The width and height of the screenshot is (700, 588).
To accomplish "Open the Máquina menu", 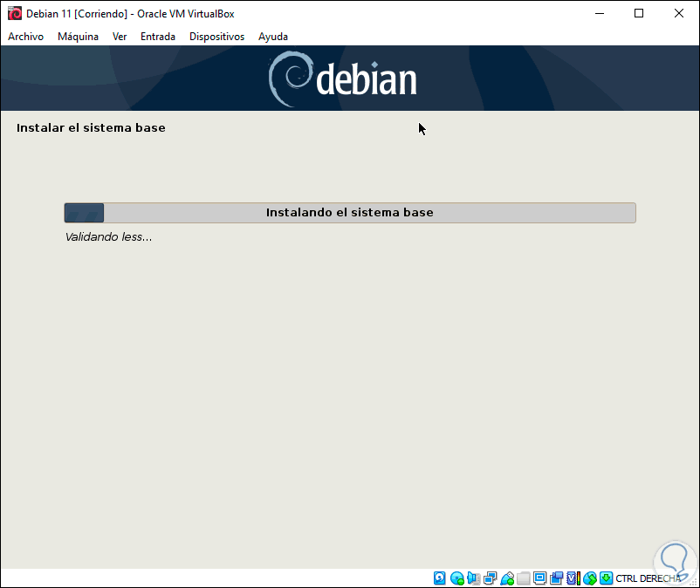I will (78, 37).
